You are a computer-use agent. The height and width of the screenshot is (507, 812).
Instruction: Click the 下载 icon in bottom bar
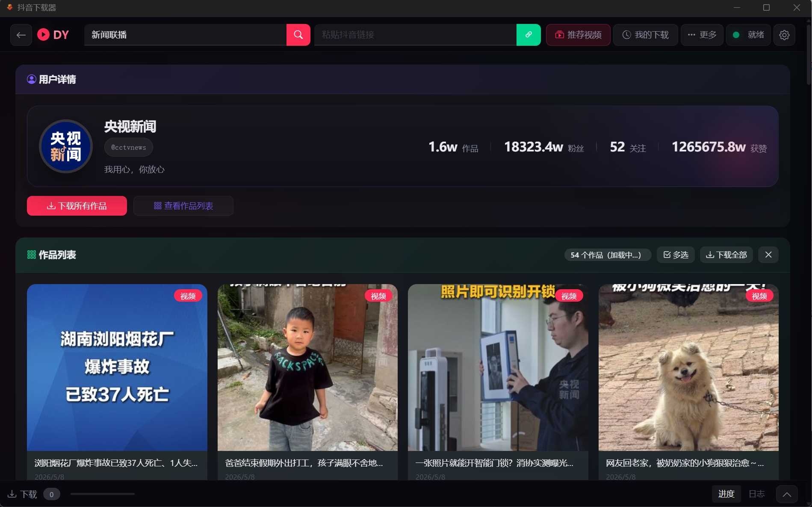pos(12,494)
